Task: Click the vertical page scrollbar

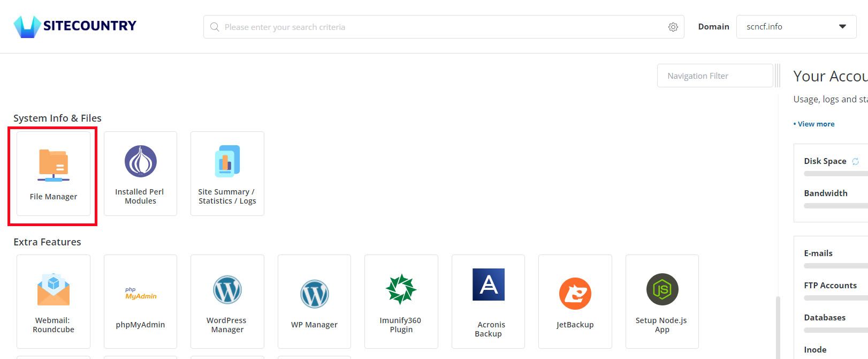Action: click(x=778, y=327)
